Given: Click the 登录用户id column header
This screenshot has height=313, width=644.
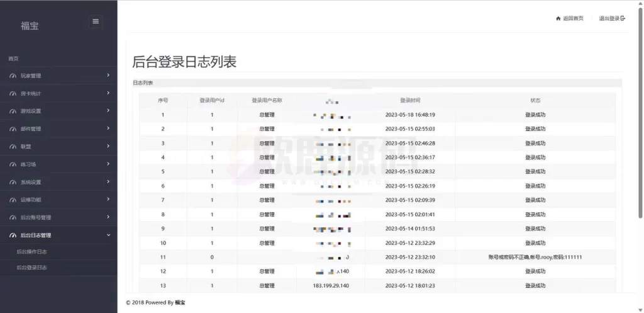Looking at the screenshot, I should 212,100.
